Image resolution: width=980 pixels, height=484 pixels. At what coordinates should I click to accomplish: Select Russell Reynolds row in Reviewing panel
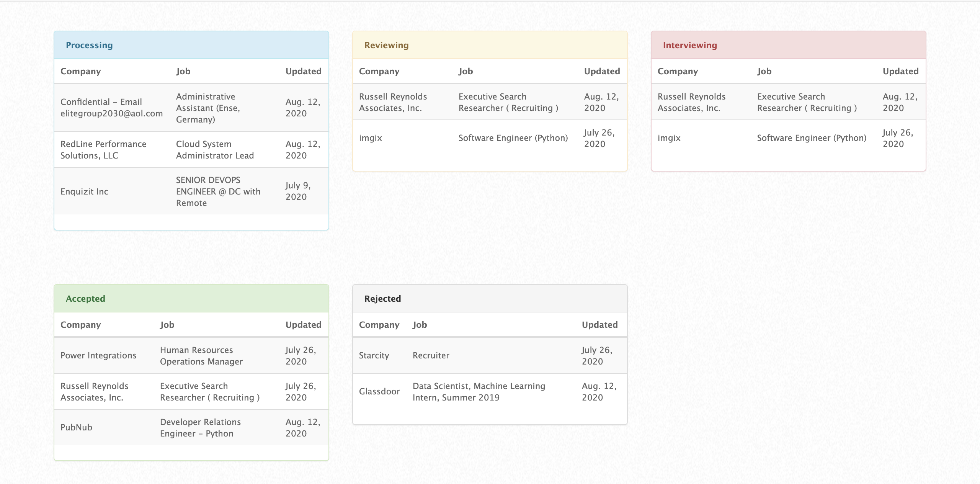tap(393, 102)
